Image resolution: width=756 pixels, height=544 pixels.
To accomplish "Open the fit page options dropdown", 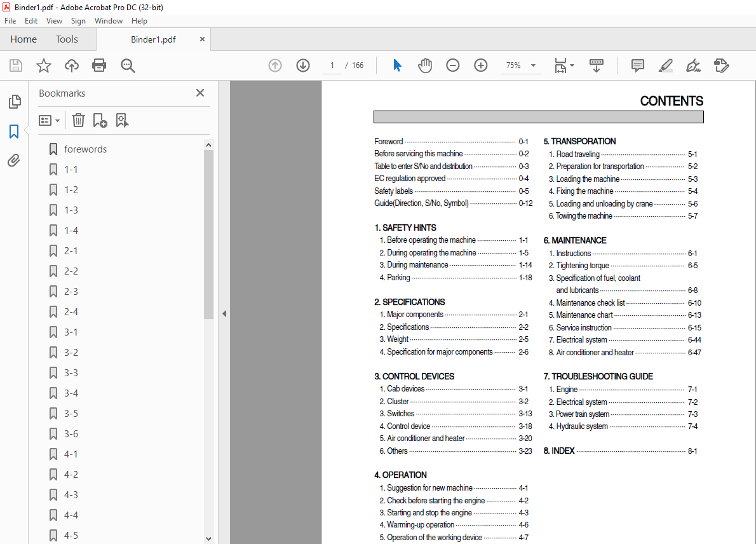I will pos(564,65).
